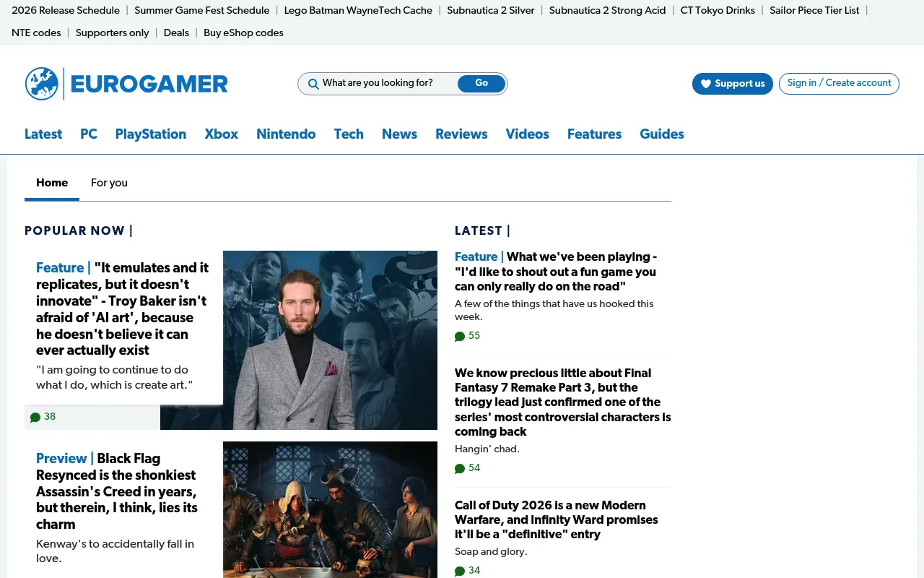Open the Tech nav section

(349, 134)
